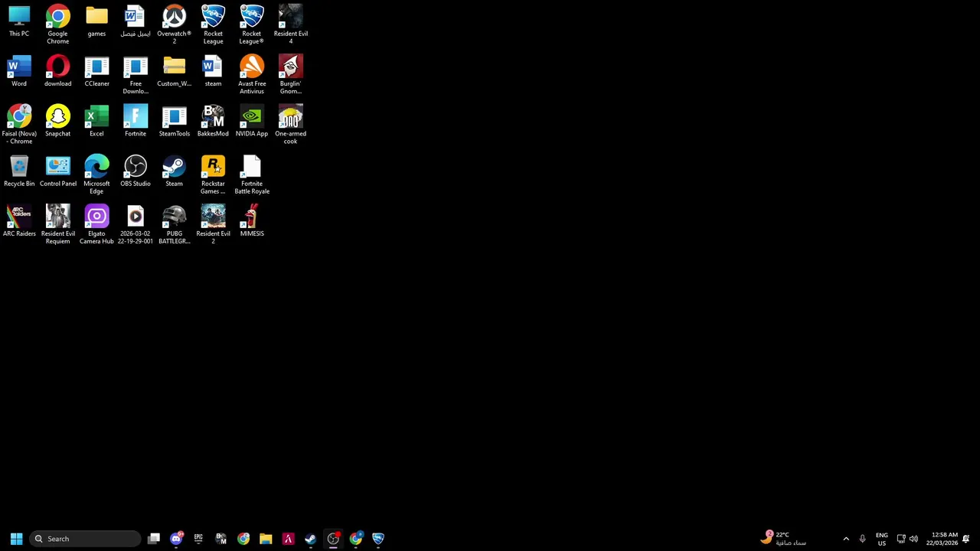Open the ENG US language switcher
This screenshot has height=551, width=980.
[882, 539]
